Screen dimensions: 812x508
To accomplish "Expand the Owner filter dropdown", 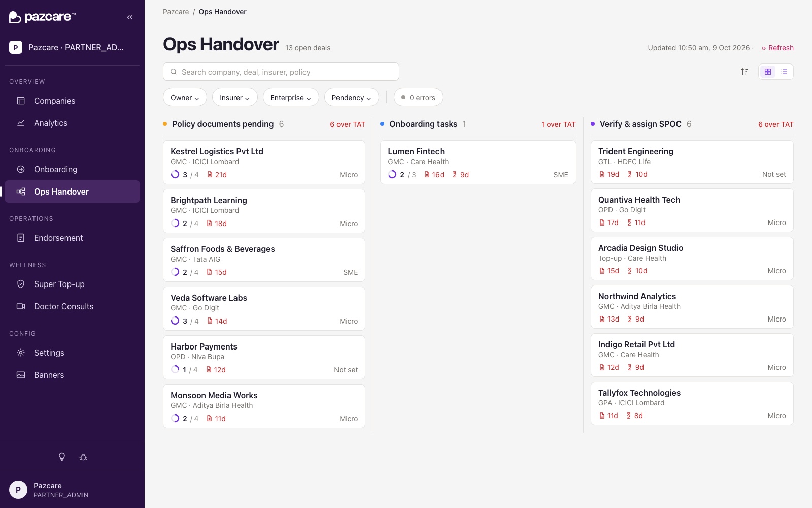I will point(185,97).
